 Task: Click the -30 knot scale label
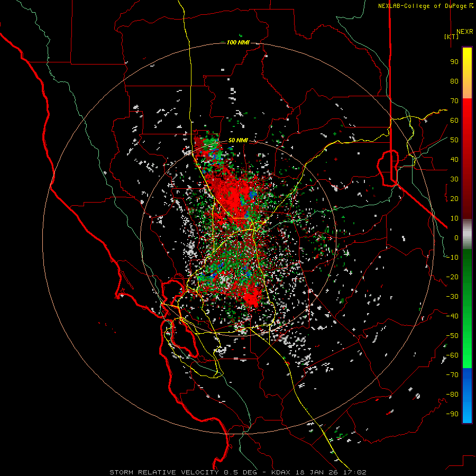click(x=452, y=297)
